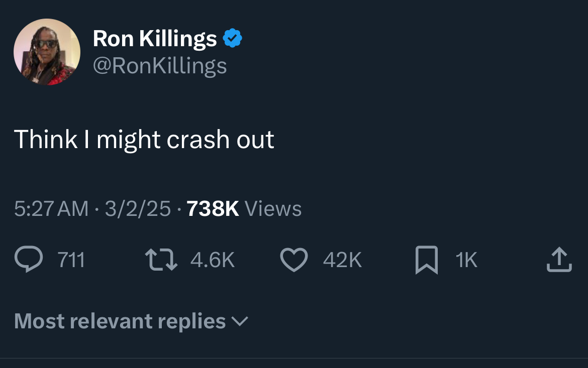This screenshot has width=588, height=368.
Task: Open the 738K Views count
Action: pyautogui.click(x=213, y=208)
